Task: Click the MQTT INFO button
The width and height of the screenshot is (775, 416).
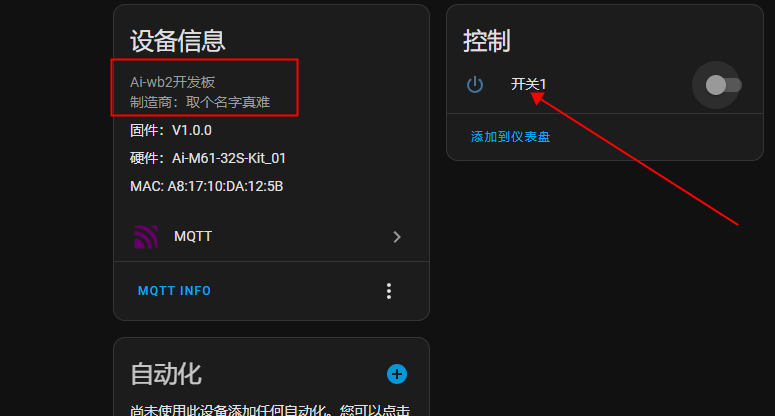Action: [x=174, y=291]
